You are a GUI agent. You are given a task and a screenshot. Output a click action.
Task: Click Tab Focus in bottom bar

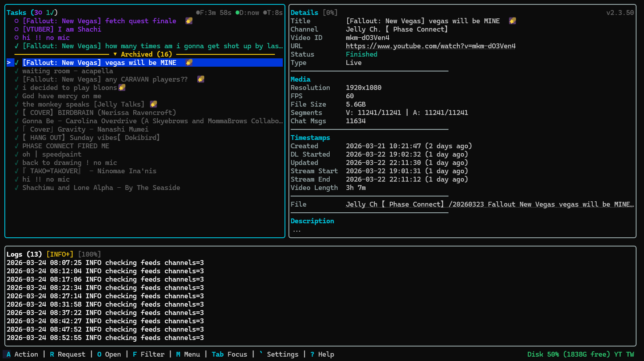point(229,354)
